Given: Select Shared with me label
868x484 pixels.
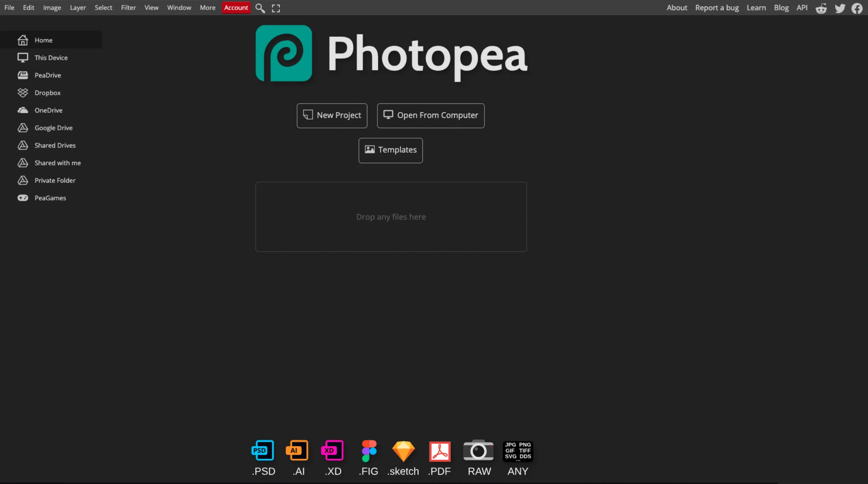Looking at the screenshot, I should [58, 163].
